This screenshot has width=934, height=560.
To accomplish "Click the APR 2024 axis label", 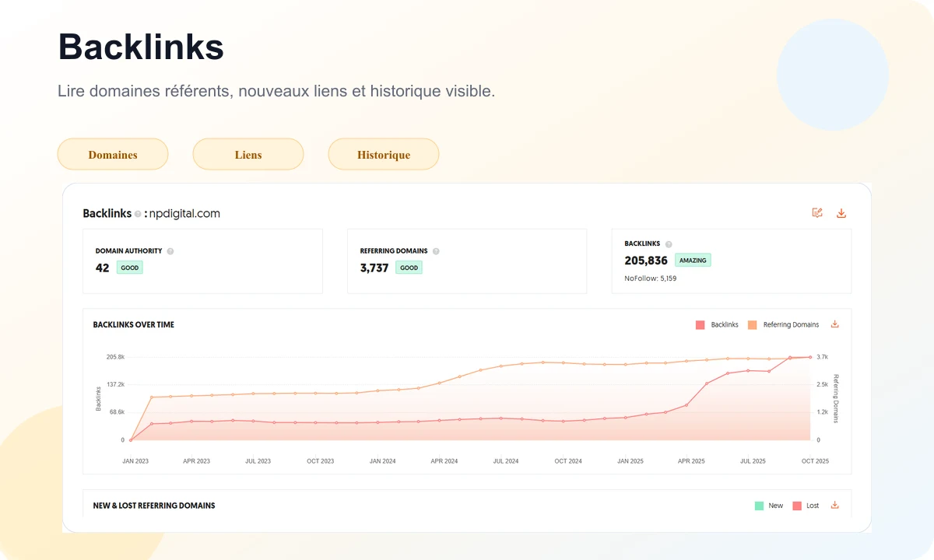I will (444, 461).
